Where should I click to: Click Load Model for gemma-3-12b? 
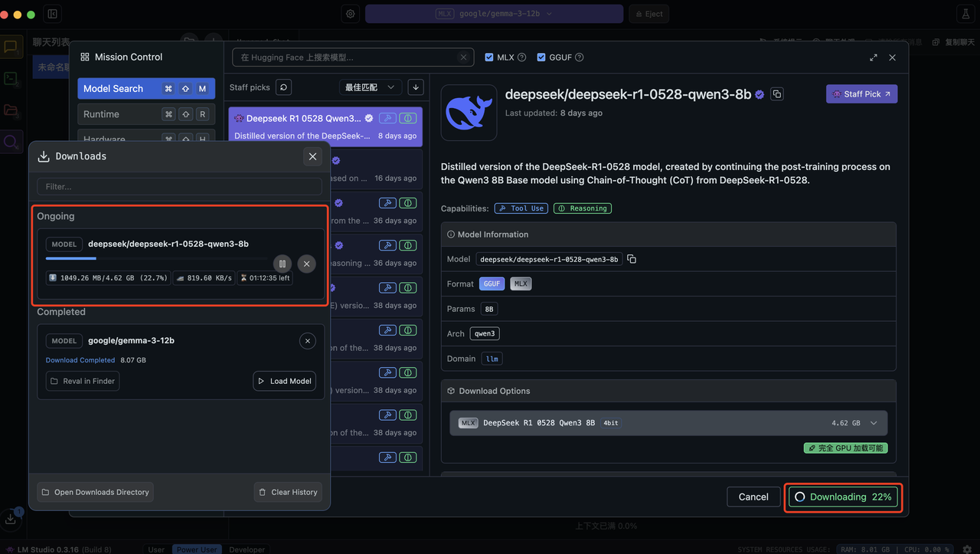(284, 382)
